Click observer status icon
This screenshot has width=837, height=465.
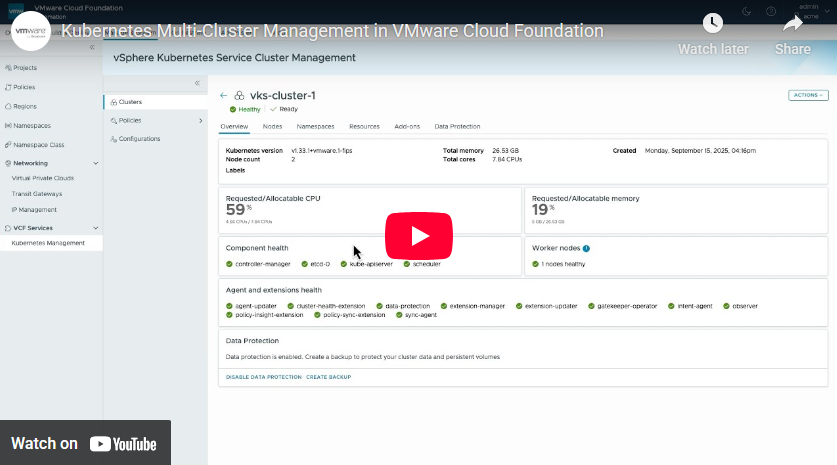pos(726,306)
